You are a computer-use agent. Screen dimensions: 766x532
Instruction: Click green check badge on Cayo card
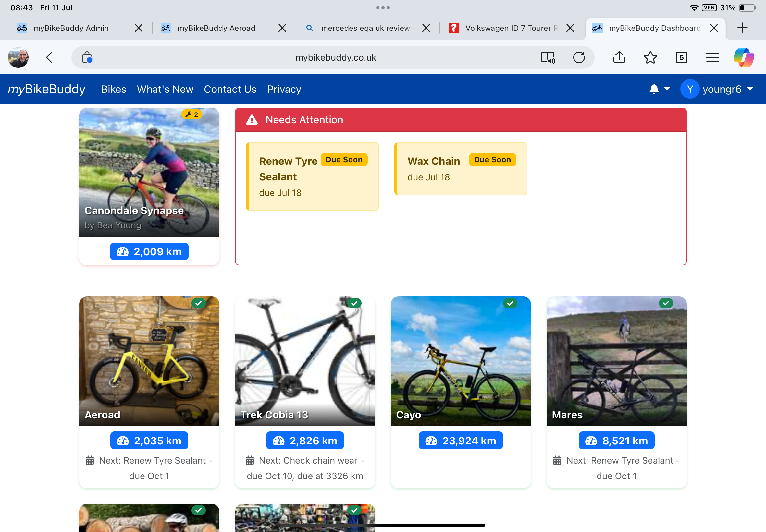tap(510, 303)
